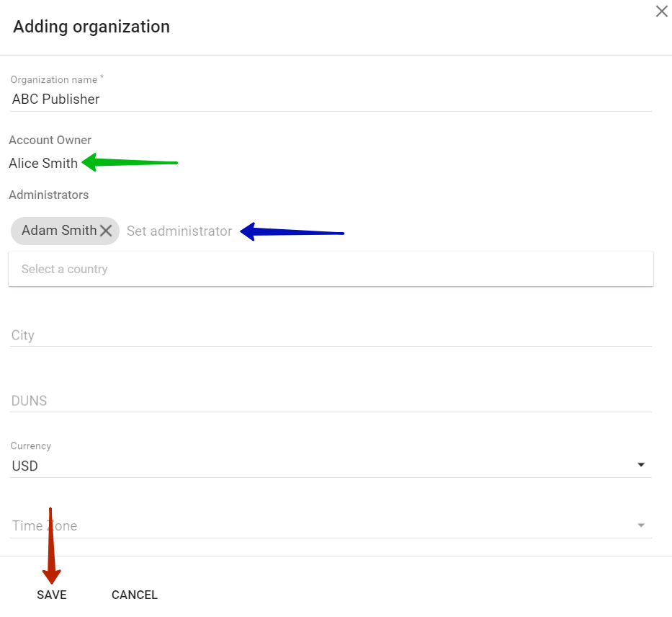Click the SAVE button

(x=52, y=595)
